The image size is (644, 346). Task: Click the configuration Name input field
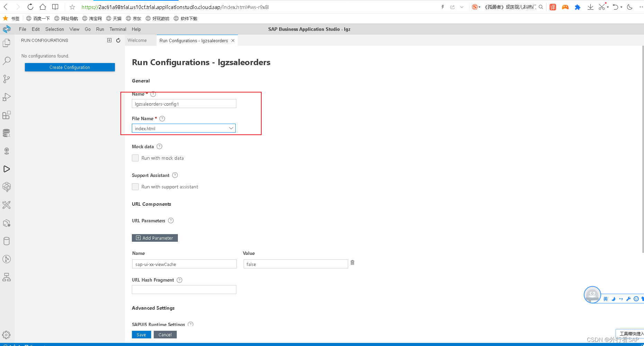[x=184, y=104]
